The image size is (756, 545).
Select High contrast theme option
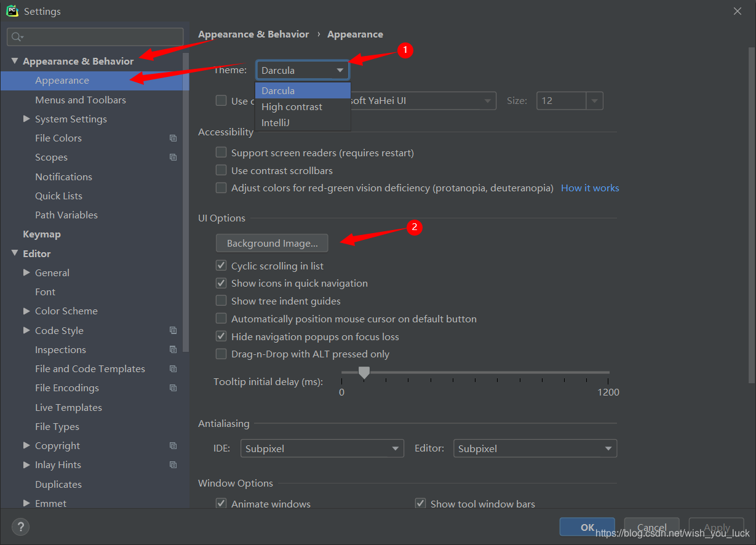pos(292,106)
